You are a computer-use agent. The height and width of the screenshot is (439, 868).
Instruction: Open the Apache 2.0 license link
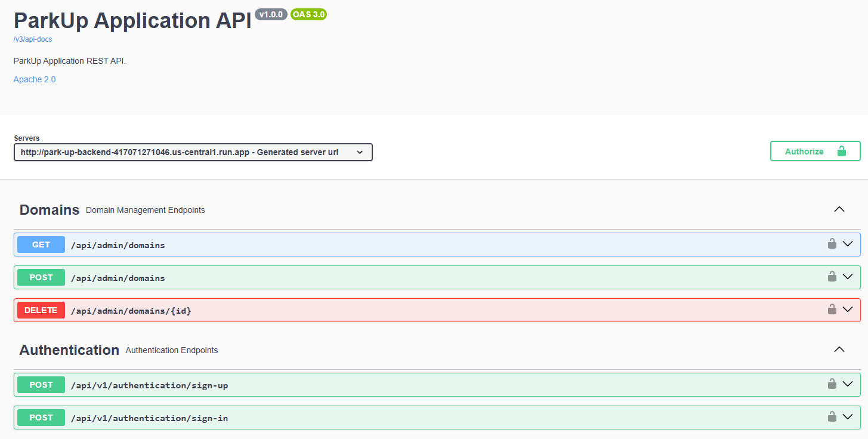35,79
